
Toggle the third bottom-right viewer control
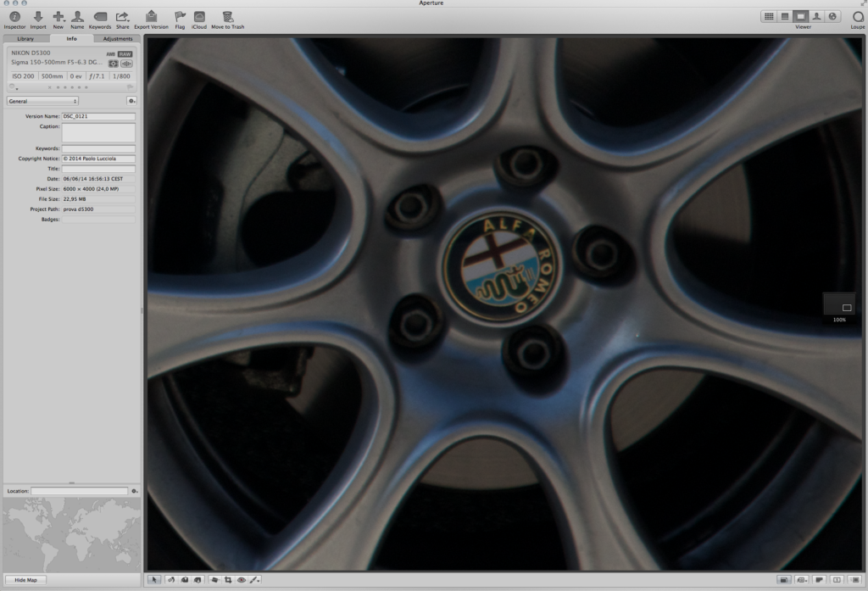(820, 580)
